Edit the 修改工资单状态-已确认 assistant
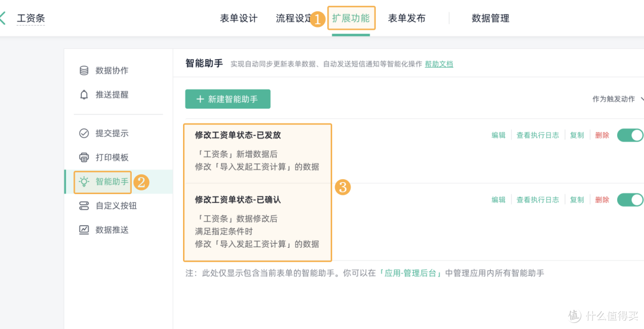This screenshot has width=644, height=329. pyautogui.click(x=499, y=200)
